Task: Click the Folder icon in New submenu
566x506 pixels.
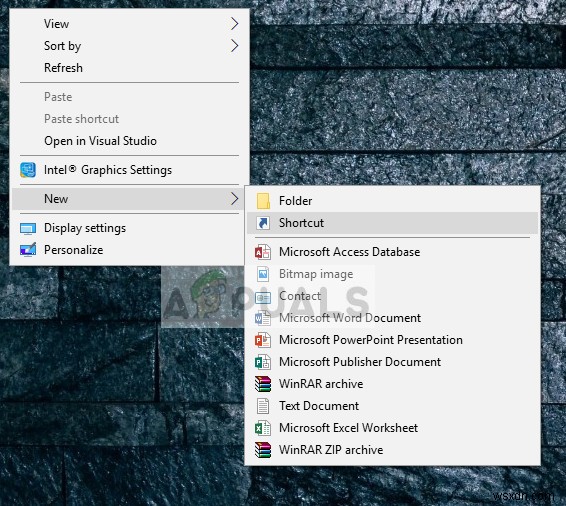Action: [263, 201]
